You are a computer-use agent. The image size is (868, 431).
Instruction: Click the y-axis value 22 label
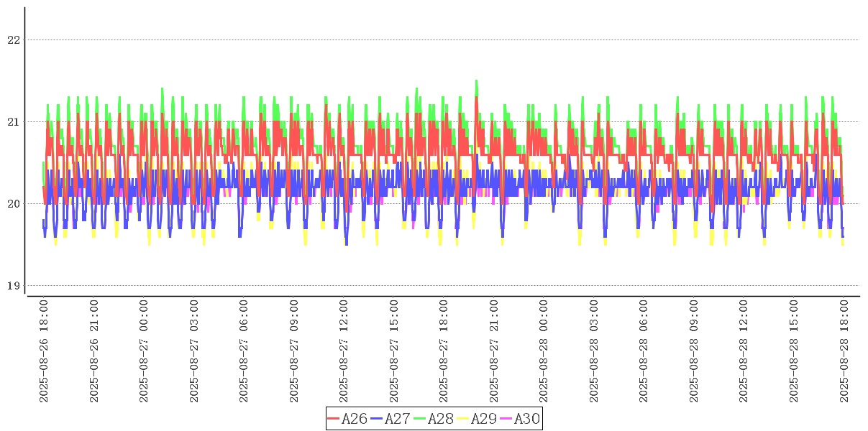click(x=14, y=40)
